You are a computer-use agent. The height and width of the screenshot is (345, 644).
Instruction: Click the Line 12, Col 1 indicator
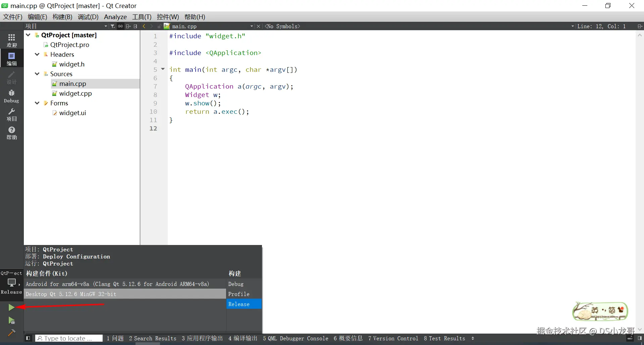[x=601, y=26]
